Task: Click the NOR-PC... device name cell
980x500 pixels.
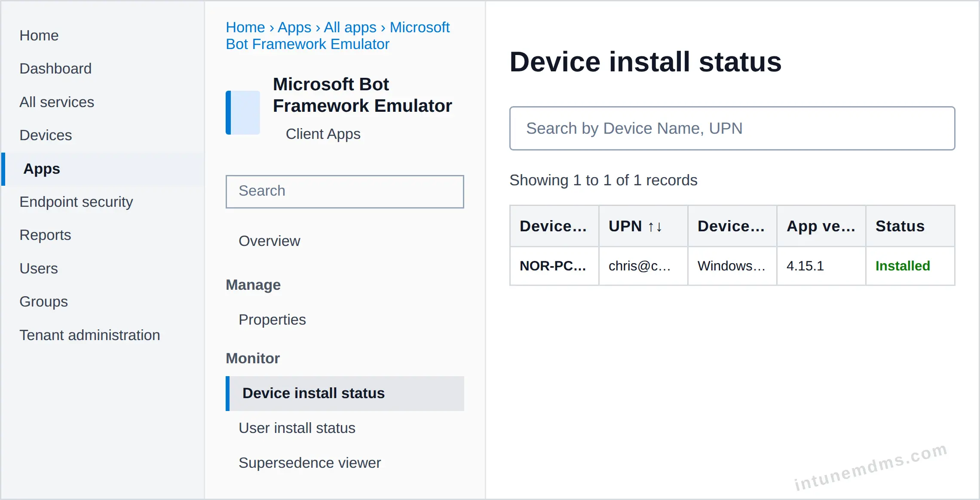Action: (554, 266)
